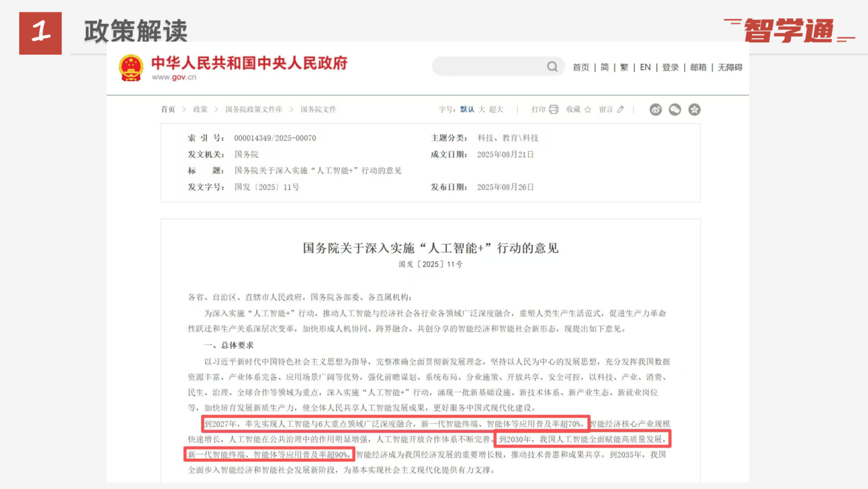Click the 留言 message label

click(606, 110)
